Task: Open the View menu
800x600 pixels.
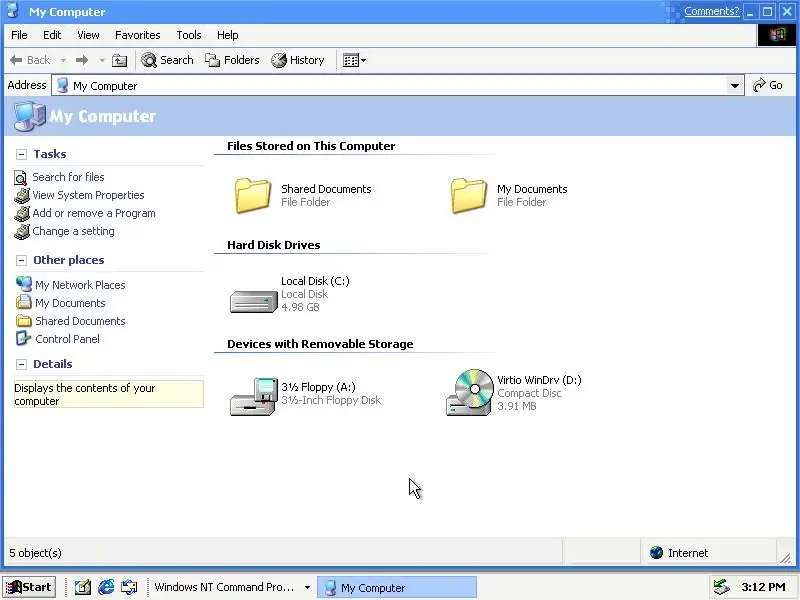Action: [88, 35]
